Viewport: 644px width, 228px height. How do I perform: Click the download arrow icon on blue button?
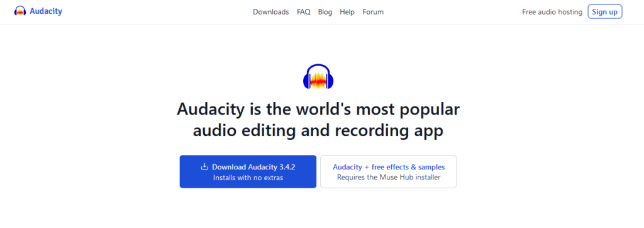(204, 167)
